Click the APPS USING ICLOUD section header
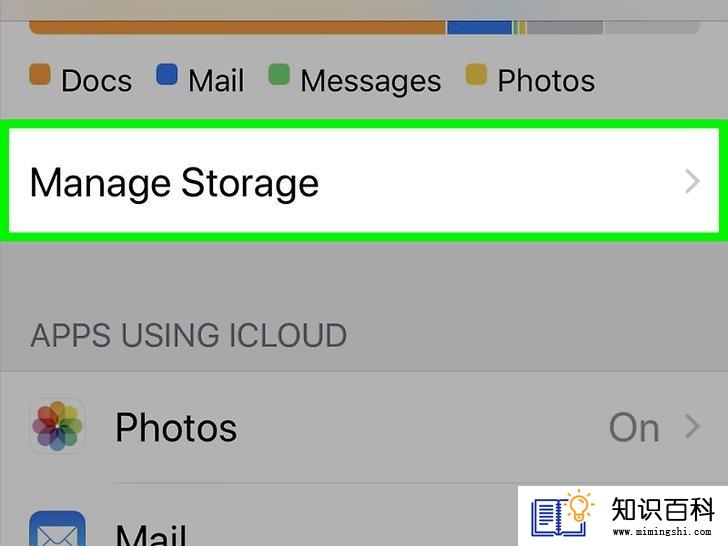This screenshot has height=546, width=728. [x=188, y=335]
